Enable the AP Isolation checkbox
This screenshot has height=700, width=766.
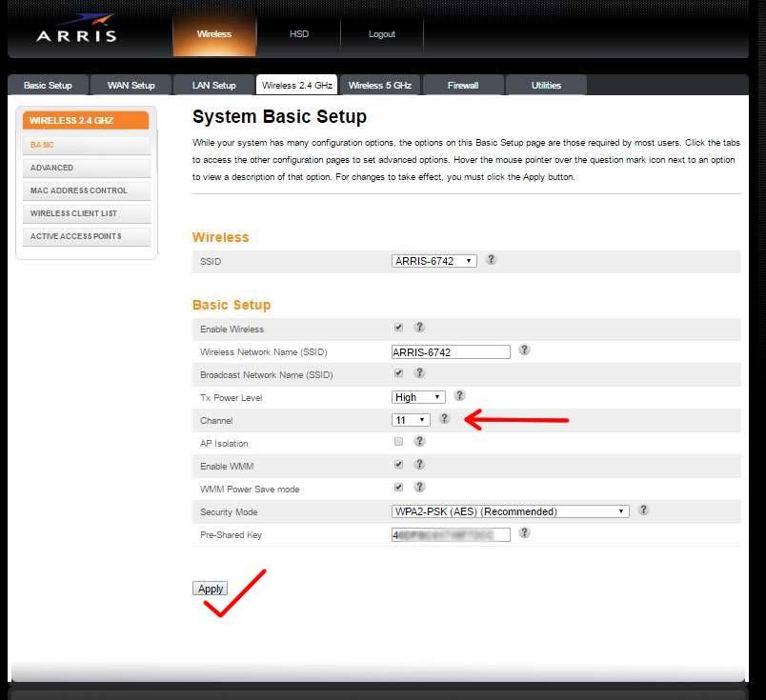click(398, 442)
